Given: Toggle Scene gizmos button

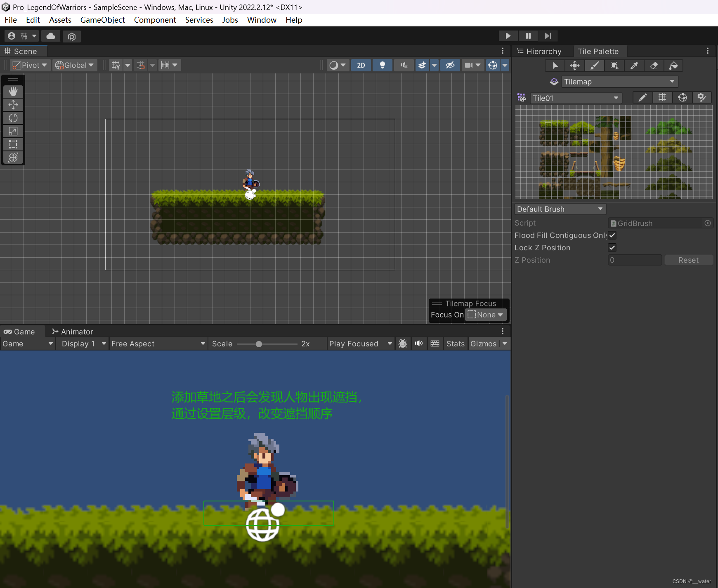Looking at the screenshot, I should coord(493,65).
